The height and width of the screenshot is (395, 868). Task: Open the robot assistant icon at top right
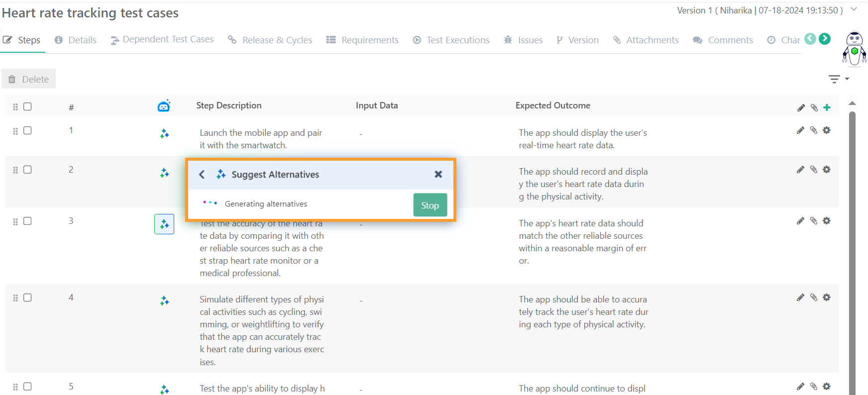click(854, 48)
